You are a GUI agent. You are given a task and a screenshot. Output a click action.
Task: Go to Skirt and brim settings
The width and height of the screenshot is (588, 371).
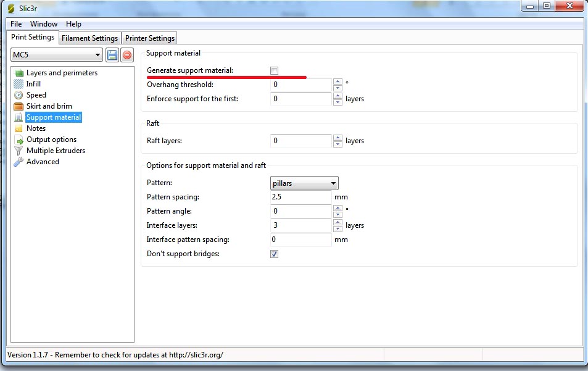coord(49,106)
